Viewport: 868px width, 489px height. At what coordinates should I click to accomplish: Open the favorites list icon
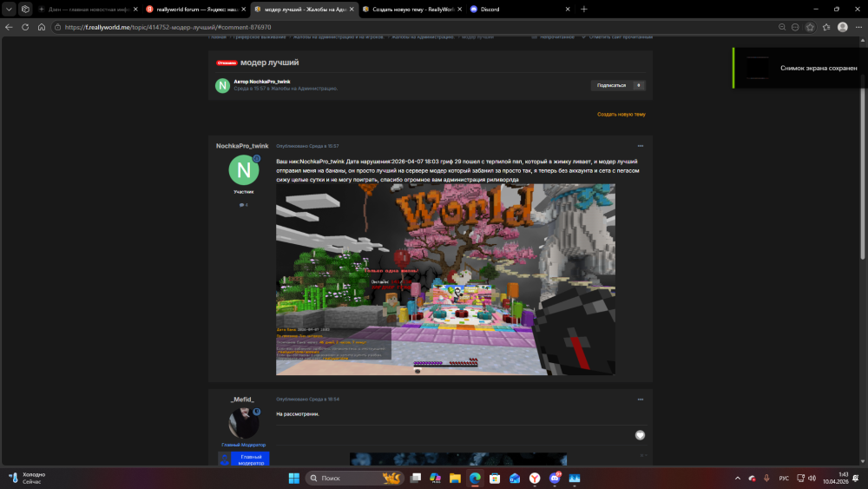826,27
